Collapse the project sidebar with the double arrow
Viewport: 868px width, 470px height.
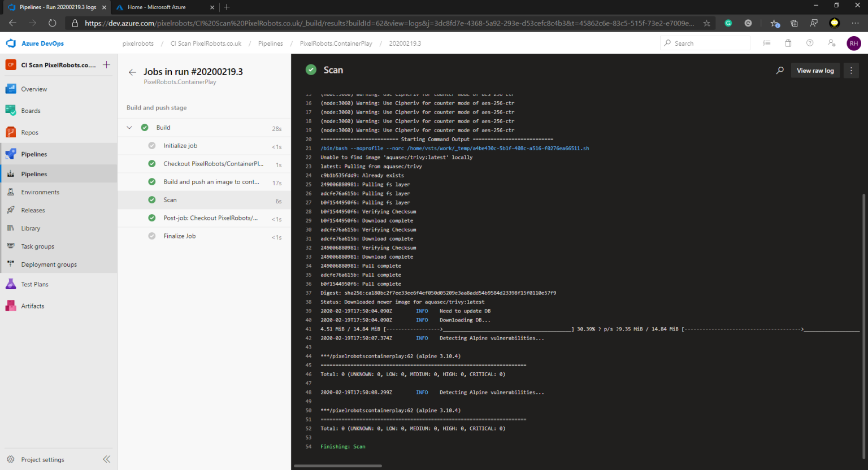(x=106, y=459)
